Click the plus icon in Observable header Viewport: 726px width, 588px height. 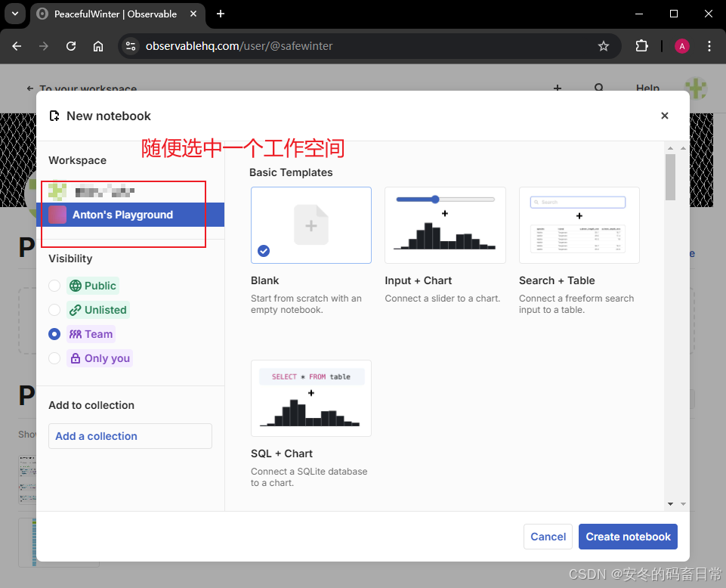[x=558, y=88]
